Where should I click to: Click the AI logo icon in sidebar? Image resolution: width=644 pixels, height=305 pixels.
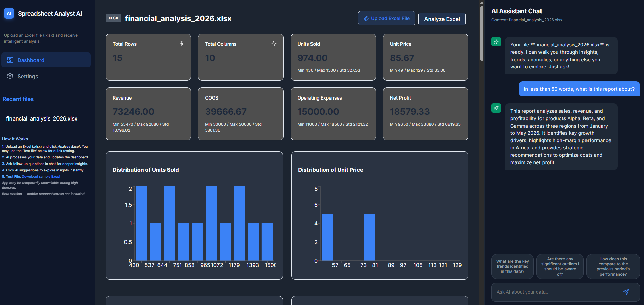[x=9, y=14]
